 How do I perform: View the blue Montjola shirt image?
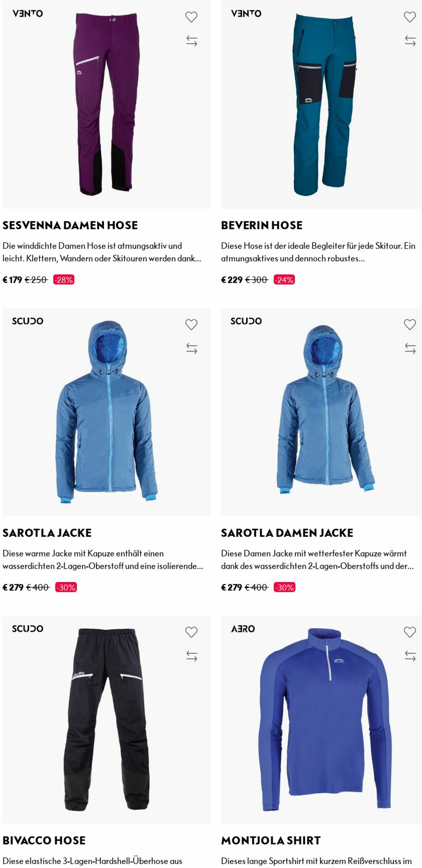coord(321,720)
